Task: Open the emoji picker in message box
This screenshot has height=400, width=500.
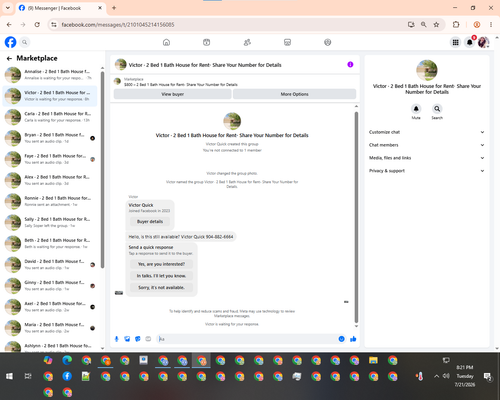Action: point(341,339)
